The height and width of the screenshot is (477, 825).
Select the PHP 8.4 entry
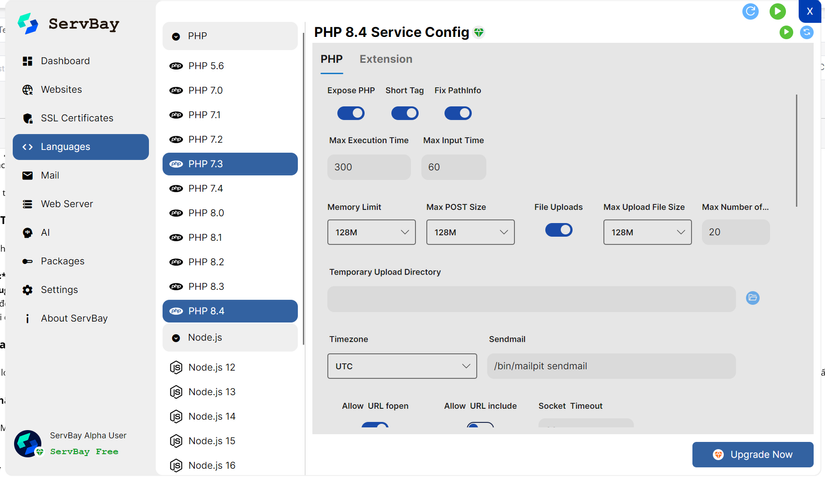click(x=230, y=311)
